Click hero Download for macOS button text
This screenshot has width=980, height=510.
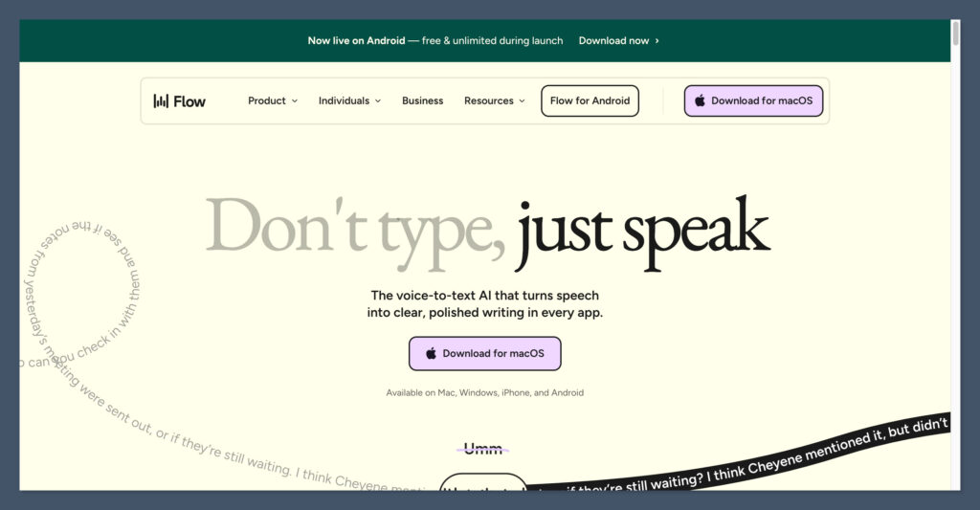pos(493,353)
